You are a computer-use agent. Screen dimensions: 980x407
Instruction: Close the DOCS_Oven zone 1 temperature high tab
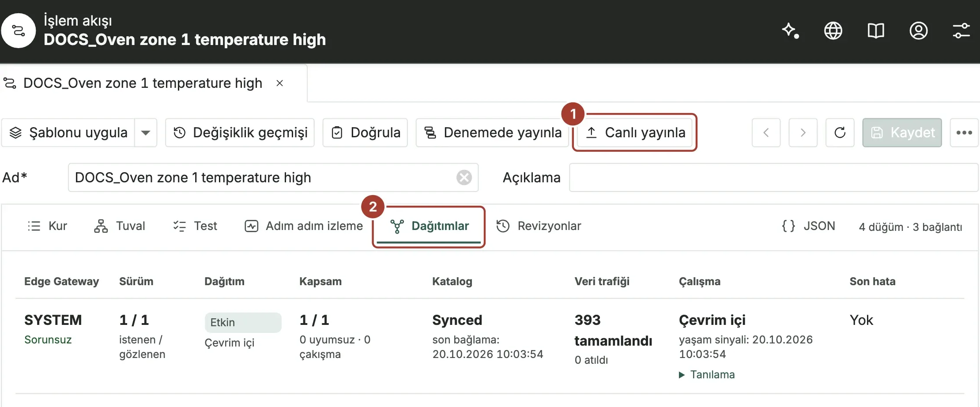(279, 83)
